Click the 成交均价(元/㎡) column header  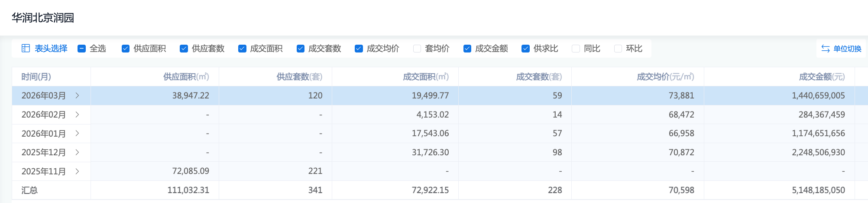(x=665, y=77)
